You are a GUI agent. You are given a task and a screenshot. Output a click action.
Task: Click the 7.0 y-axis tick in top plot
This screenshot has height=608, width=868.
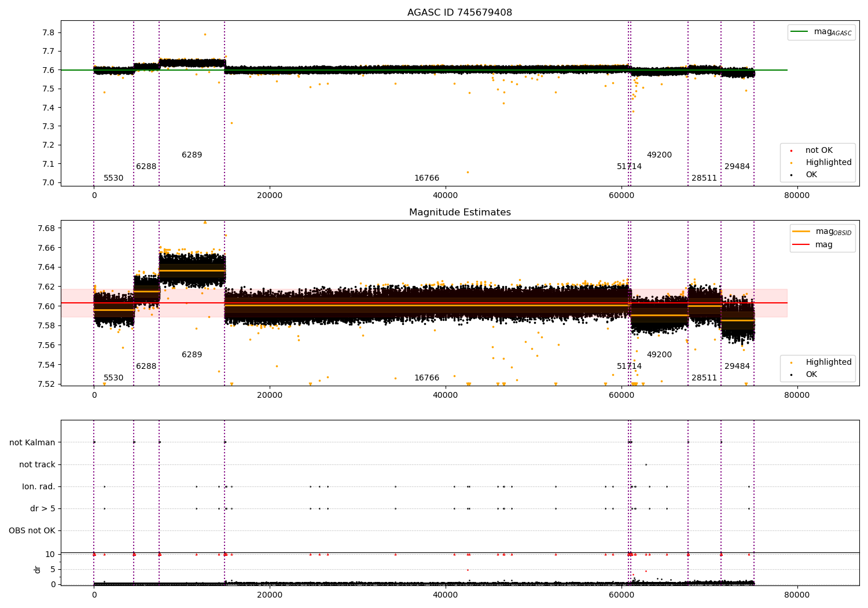click(49, 183)
